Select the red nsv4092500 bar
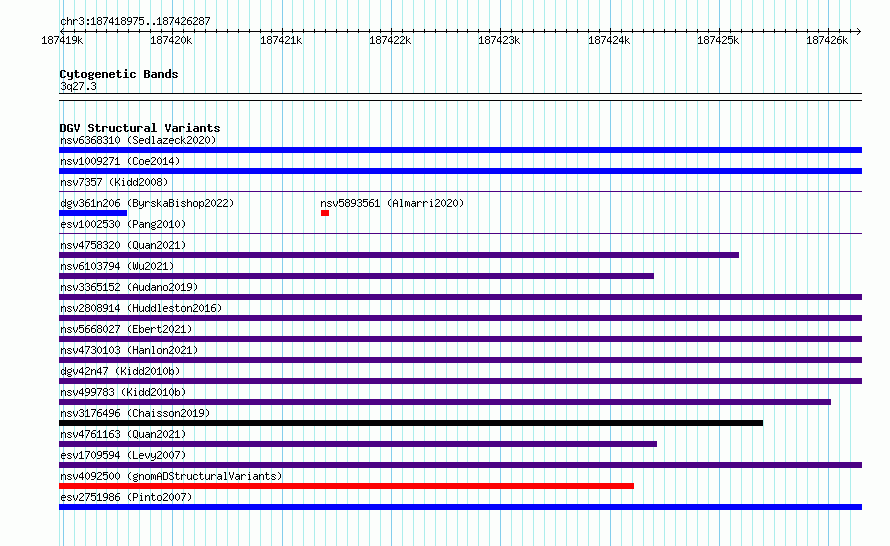 click(346, 486)
